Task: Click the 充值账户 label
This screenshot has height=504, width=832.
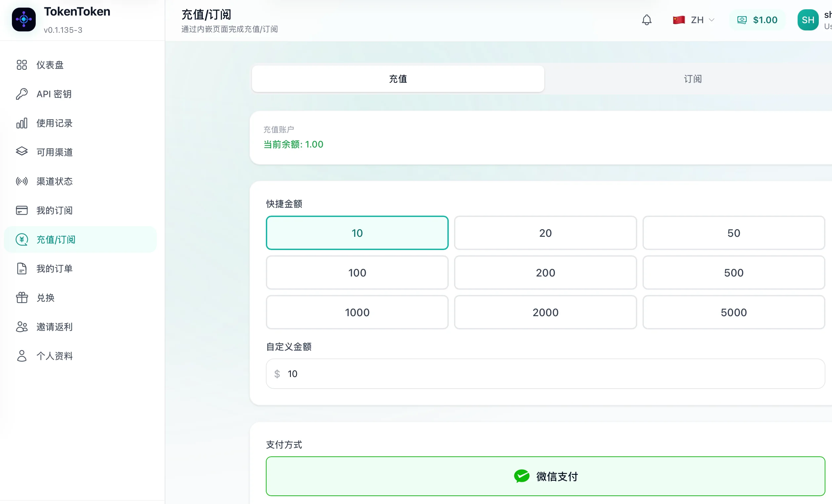Action: tap(278, 130)
